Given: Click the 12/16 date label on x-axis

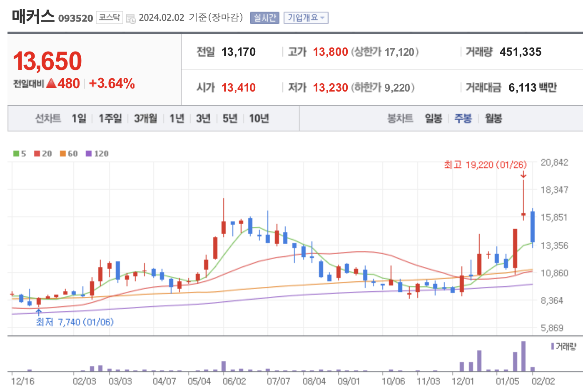Looking at the screenshot, I should point(22,381).
